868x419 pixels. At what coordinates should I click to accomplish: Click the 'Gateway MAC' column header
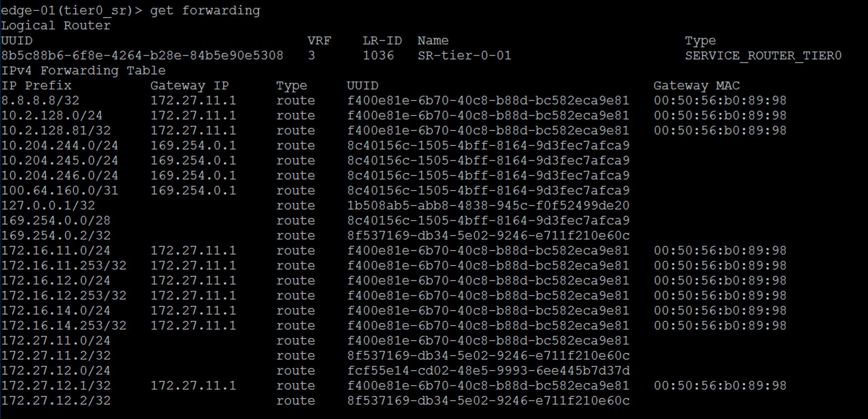click(696, 86)
